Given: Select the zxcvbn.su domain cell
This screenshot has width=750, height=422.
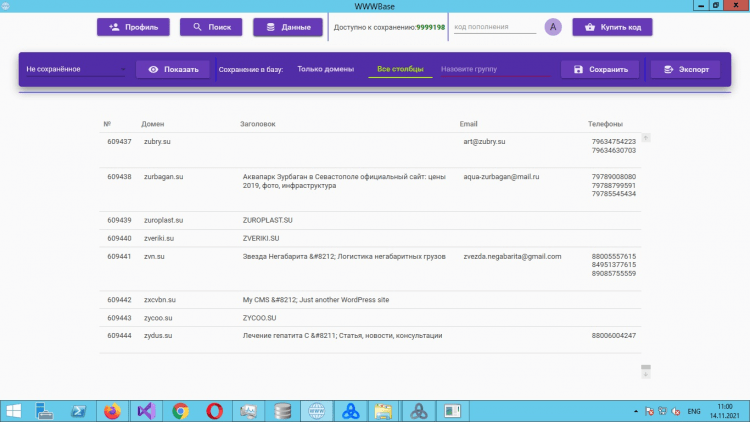Looking at the screenshot, I should pyautogui.click(x=160, y=300).
